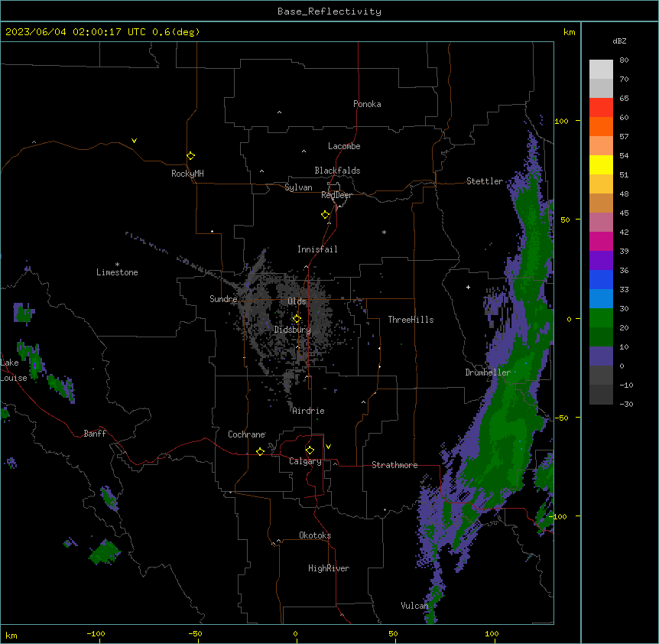This screenshot has width=659, height=644.
Task: Click the dBZ legend heading
Action: tap(619, 41)
